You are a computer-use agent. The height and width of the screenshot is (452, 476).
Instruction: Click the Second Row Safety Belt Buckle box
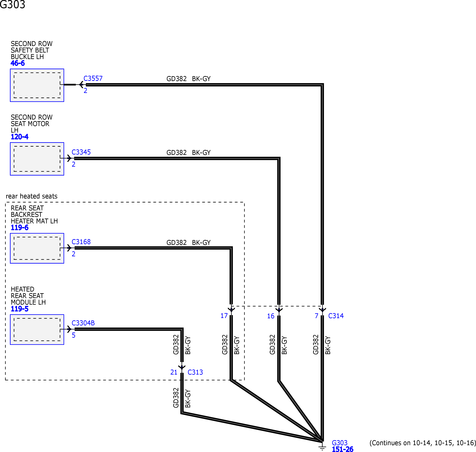coord(37,85)
